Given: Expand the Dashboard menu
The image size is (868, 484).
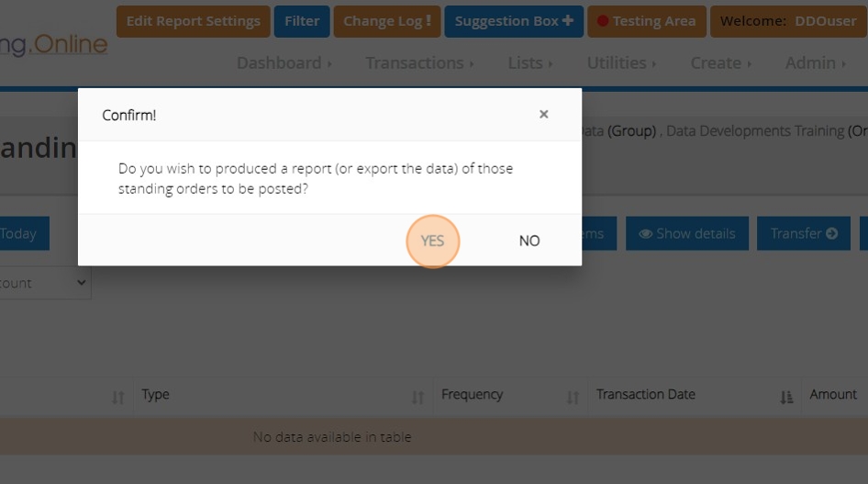Looking at the screenshot, I should [x=284, y=62].
